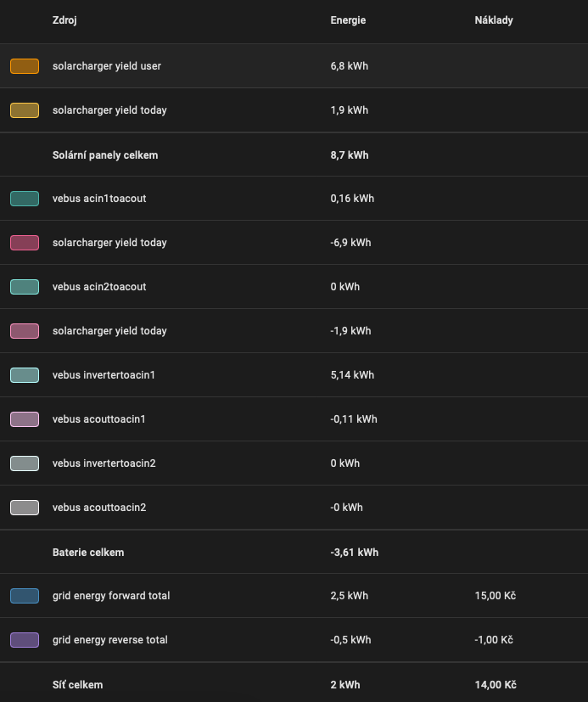This screenshot has width=588, height=702.
Task: Click the swatch next to vebus acouttoacin2
Action: pyautogui.click(x=25, y=508)
